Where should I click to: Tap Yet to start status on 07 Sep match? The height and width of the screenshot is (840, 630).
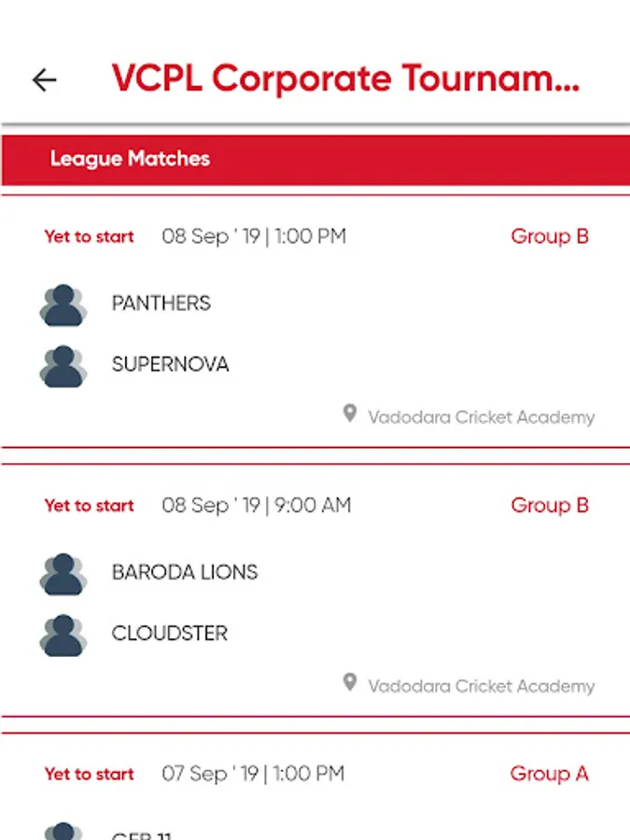point(89,774)
